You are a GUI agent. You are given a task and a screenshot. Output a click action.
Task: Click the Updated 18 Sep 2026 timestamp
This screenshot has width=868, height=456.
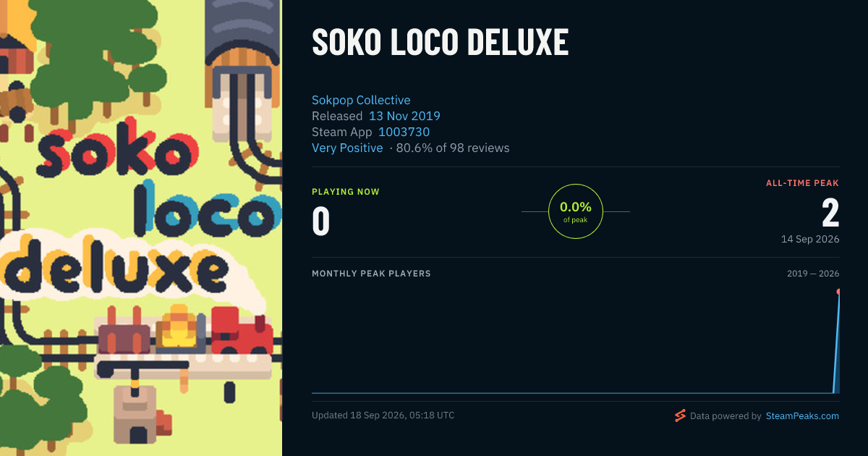click(x=383, y=415)
